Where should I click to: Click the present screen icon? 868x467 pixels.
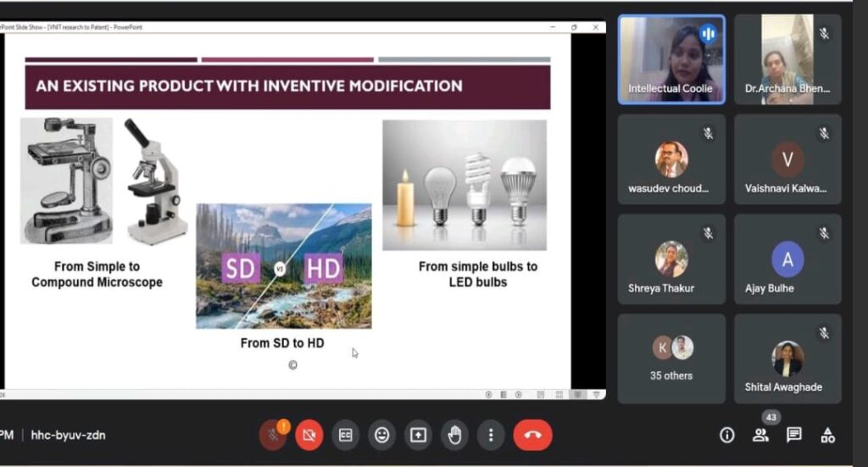pyautogui.click(x=418, y=436)
